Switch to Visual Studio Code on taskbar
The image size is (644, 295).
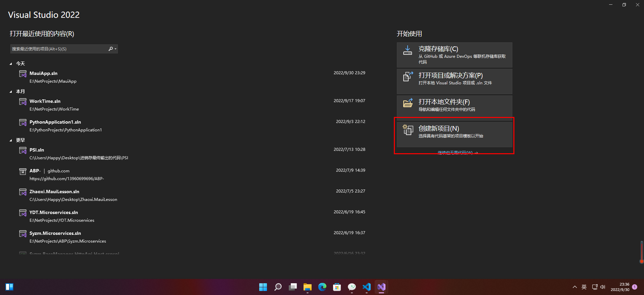tap(367, 287)
